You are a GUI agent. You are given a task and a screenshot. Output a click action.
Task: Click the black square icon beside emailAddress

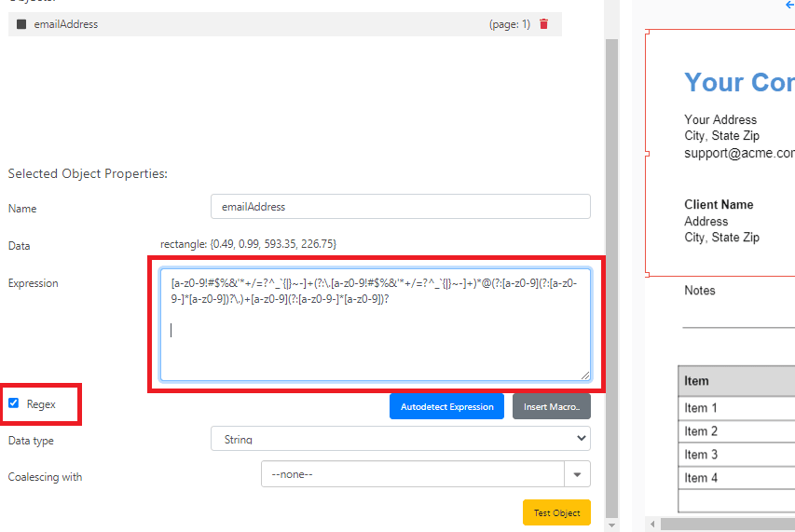(x=21, y=24)
